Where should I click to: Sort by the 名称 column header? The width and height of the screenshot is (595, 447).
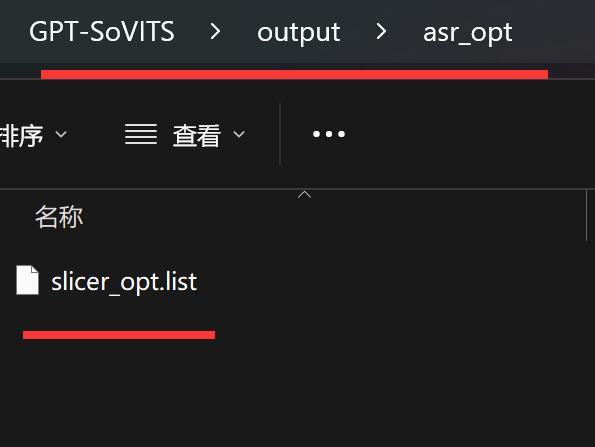pos(59,217)
